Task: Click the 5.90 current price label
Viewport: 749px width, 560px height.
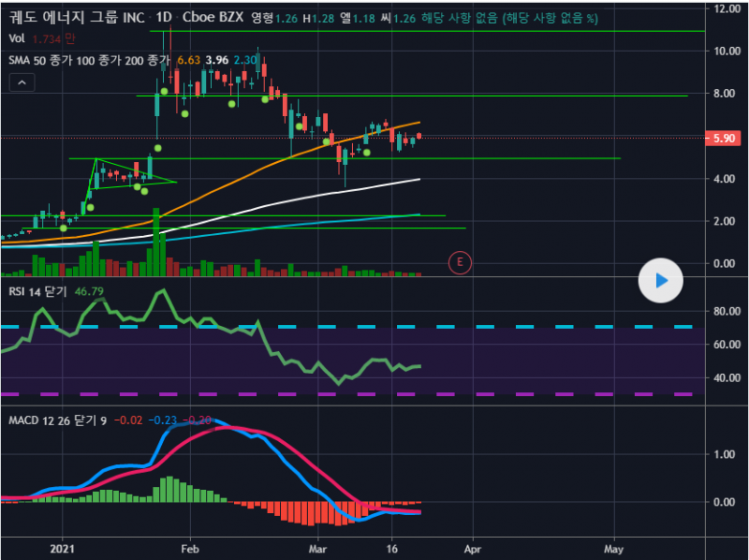Action: click(x=724, y=139)
